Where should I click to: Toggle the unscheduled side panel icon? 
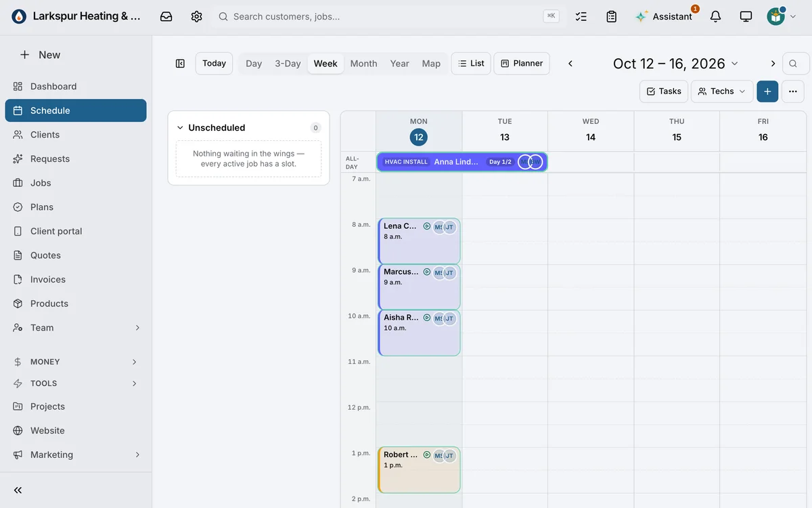coord(180,64)
